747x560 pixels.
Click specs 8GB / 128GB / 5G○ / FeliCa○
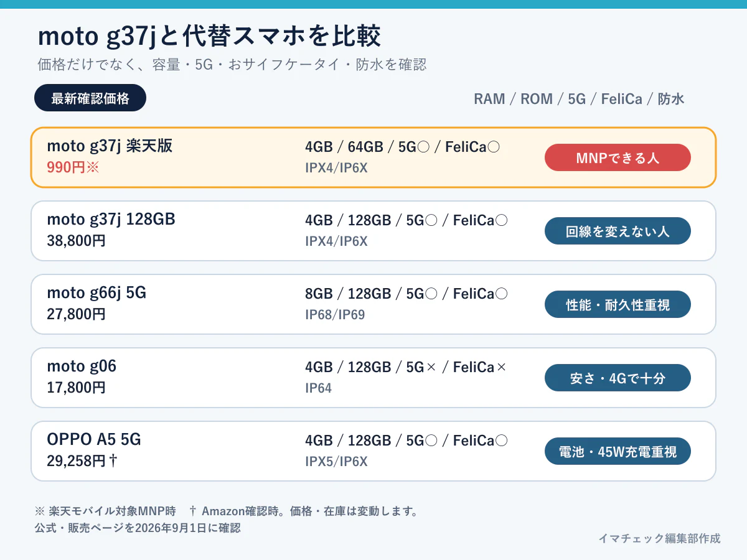[406, 294]
